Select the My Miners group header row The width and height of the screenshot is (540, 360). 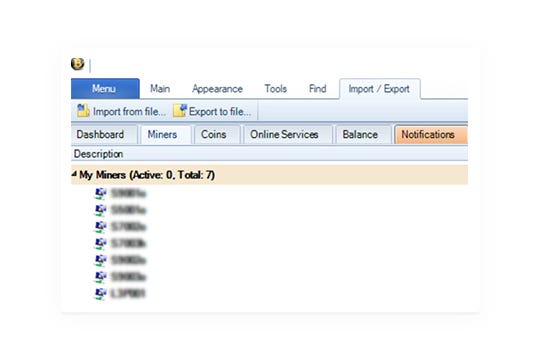click(x=269, y=175)
